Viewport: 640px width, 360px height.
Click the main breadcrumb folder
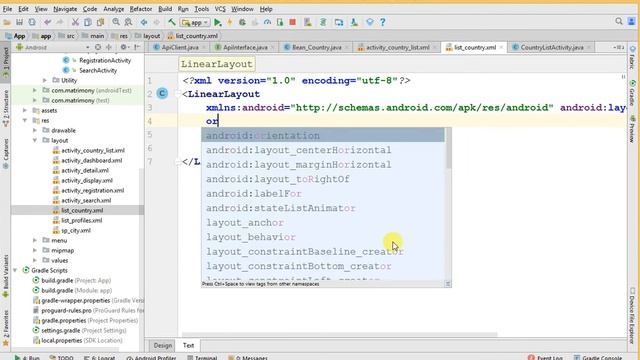pos(93,36)
